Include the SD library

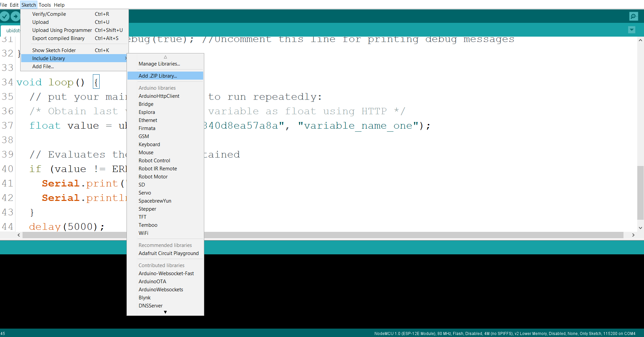pyautogui.click(x=165, y=185)
